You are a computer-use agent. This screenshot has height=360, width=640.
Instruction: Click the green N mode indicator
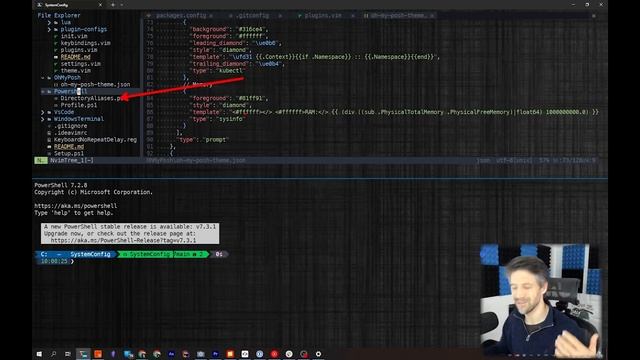point(40,160)
